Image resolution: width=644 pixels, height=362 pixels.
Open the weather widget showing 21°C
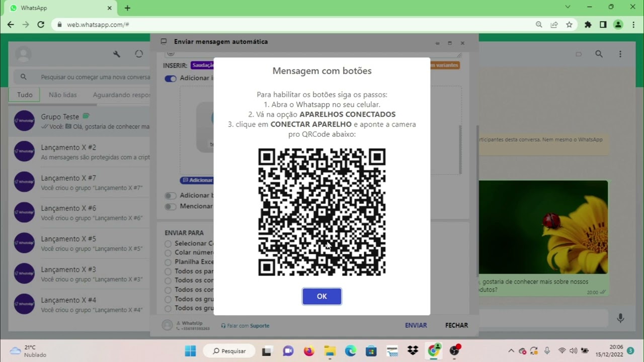click(x=28, y=351)
